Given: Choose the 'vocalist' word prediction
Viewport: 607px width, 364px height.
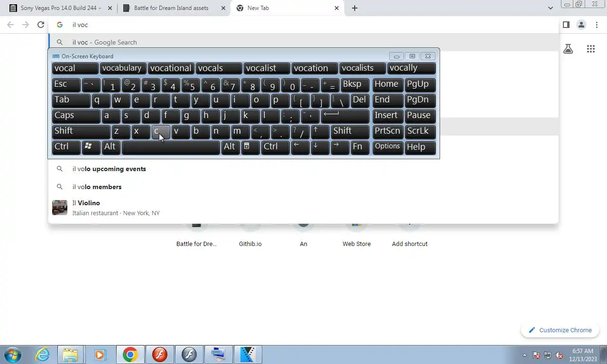Looking at the screenshot, I should tap(267, 68).
